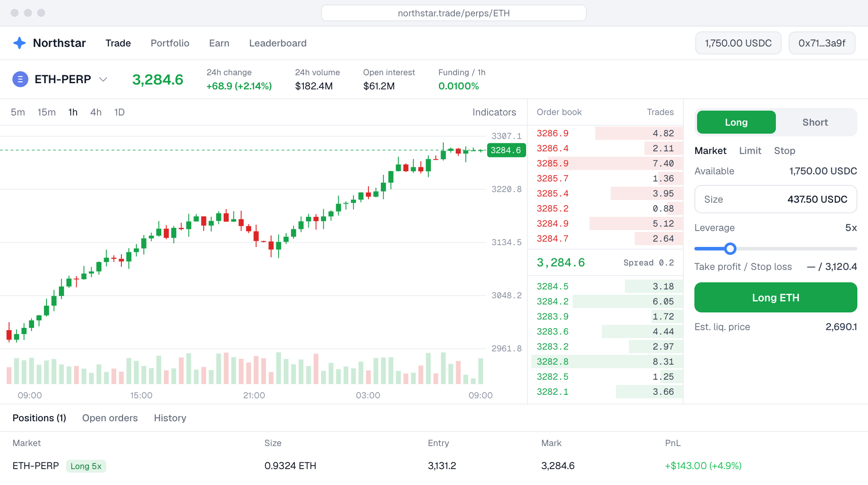Open the Indicators menu
Screen dimensions: 868x485
coord(494,112)
